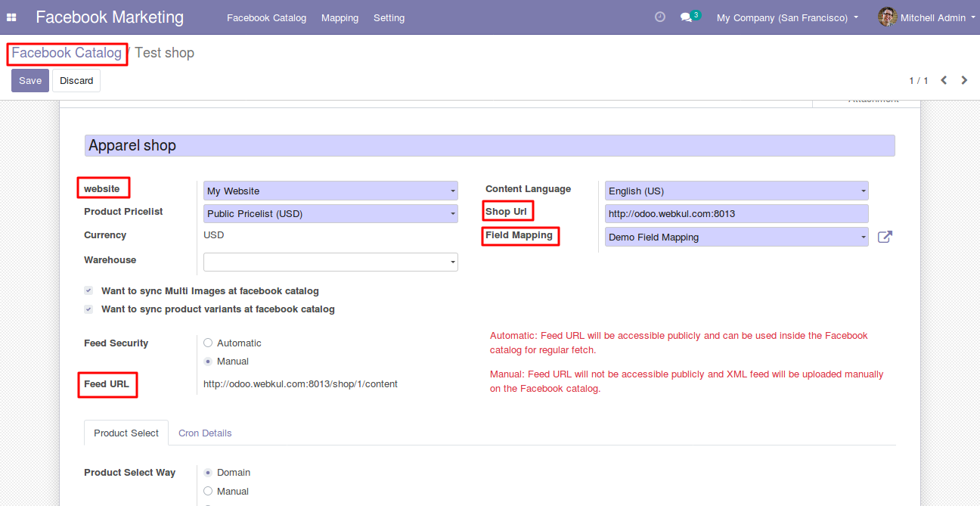The width and height of the screenshot is (980, 506).
Task: Open Facebook Catalog top menu
Action: (x=266, y=17)
